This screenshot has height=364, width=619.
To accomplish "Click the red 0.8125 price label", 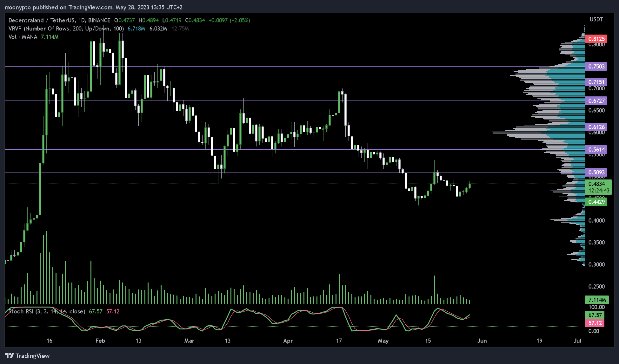I will 596,39.
